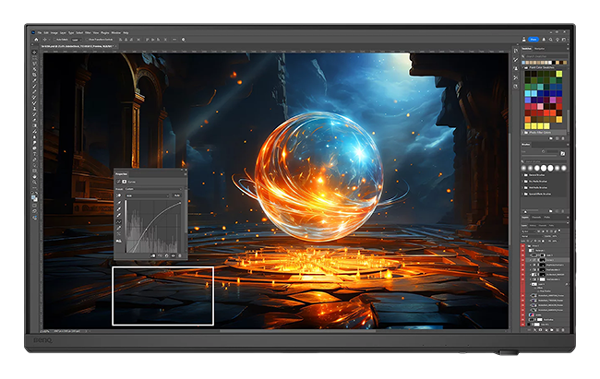Screen dimensions: 600x379
Task: Toggle the Show Transform Controls checkbox
Action: pyautogui.click(x=86, y=39)
